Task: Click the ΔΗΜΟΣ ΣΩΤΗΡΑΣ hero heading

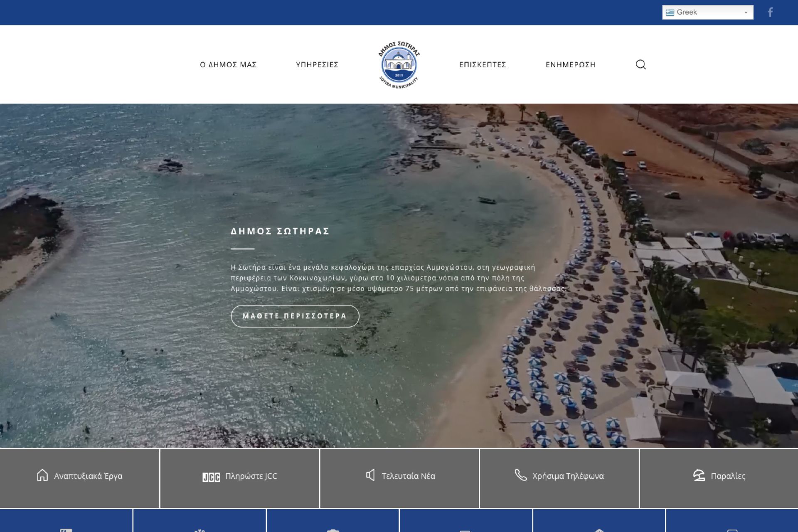Action: [x=280, y=232]
